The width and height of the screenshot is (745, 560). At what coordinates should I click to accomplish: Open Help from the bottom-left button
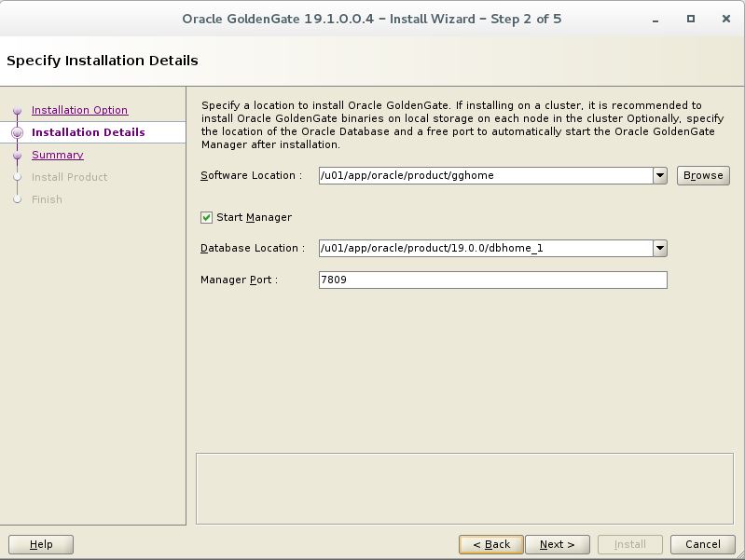(x=41, y=544)
